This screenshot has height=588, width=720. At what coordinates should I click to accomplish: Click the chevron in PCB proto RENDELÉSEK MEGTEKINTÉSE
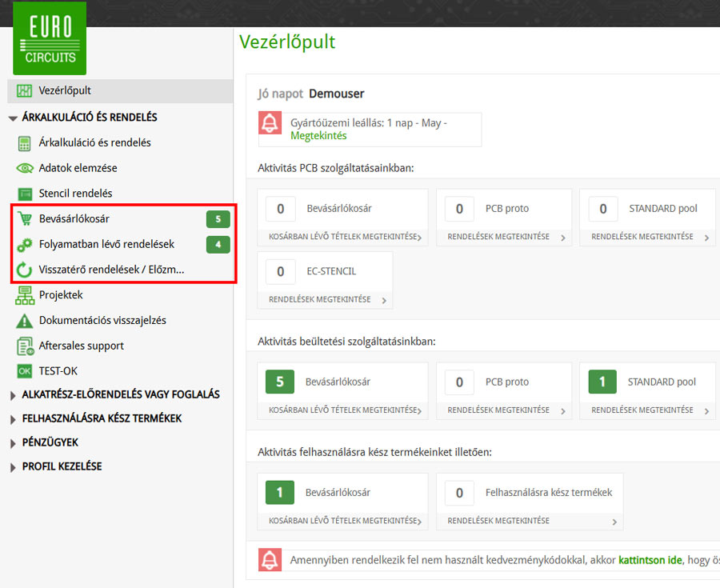coord(563,238)
